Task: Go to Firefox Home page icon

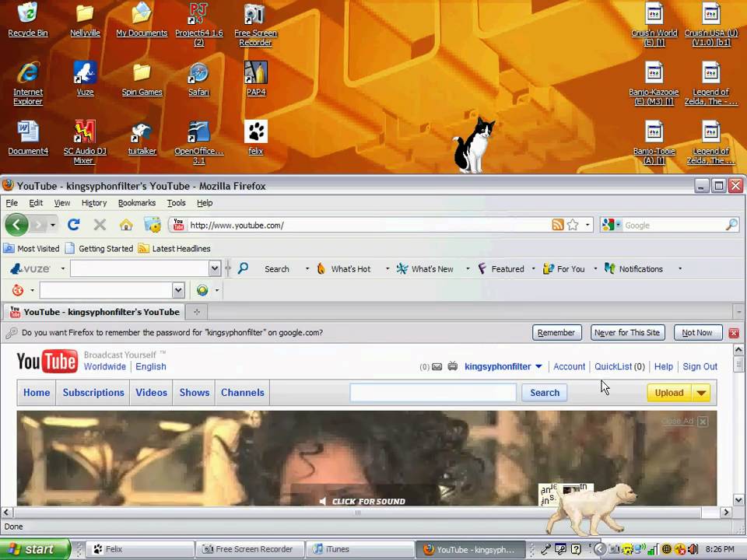Action: pos(126,225)
